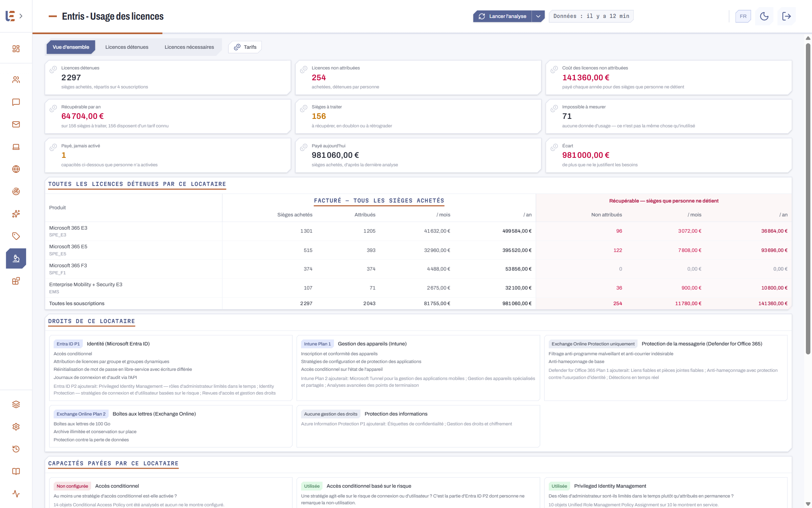The height and width of the screenshot is (508, 812).
Task: Open dropdown arrow beside Lancer l'analyse
Action: pyautogui.click(x=538, y=16)
